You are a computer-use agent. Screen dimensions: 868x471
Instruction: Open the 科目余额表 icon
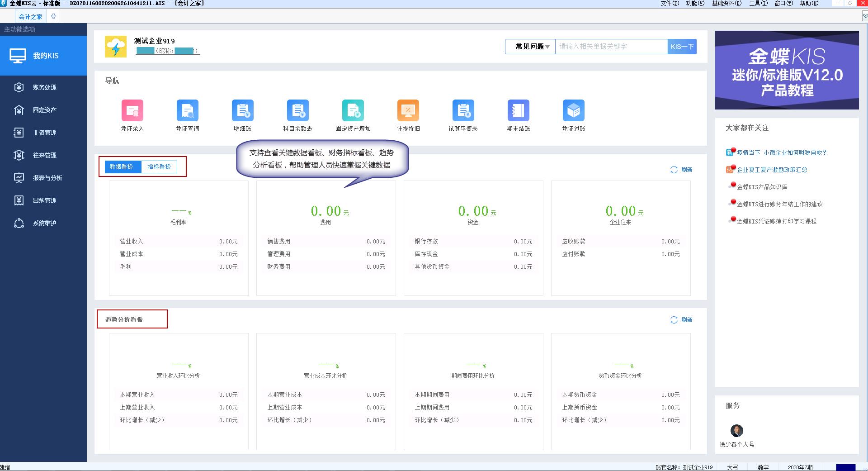coord(297,111)
